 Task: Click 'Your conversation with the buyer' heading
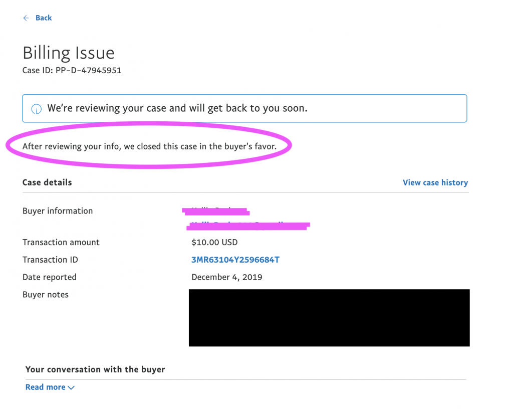point(95,370)
